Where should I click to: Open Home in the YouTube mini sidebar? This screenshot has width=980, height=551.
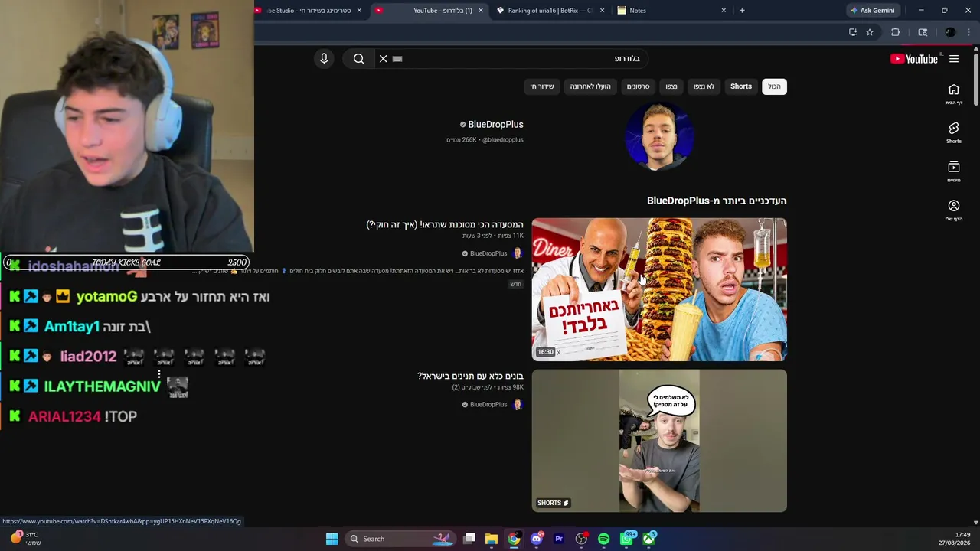954,94
